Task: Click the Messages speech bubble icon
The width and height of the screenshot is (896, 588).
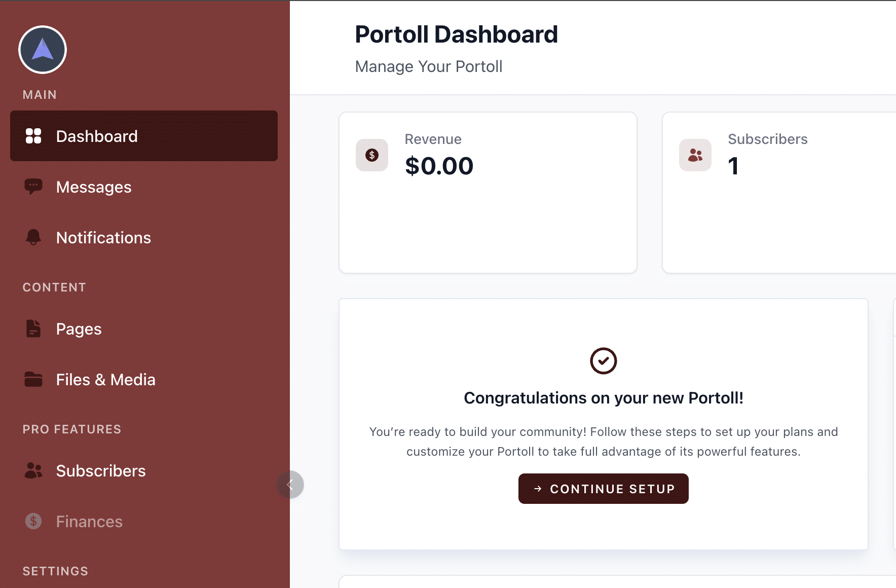Action: 33,187
